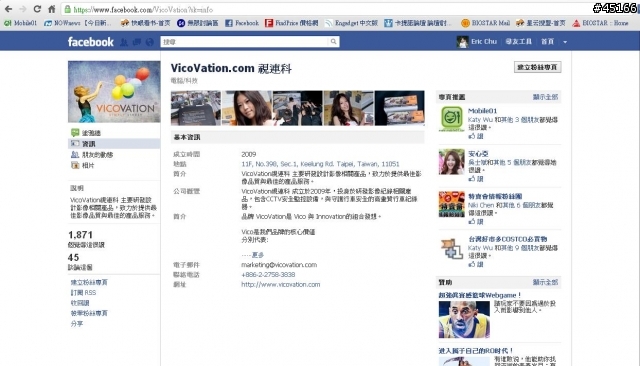The height and width of the screenshot is (366, 640).
Task: Click the basketball player ad image
Action: (x=464, y=320)
